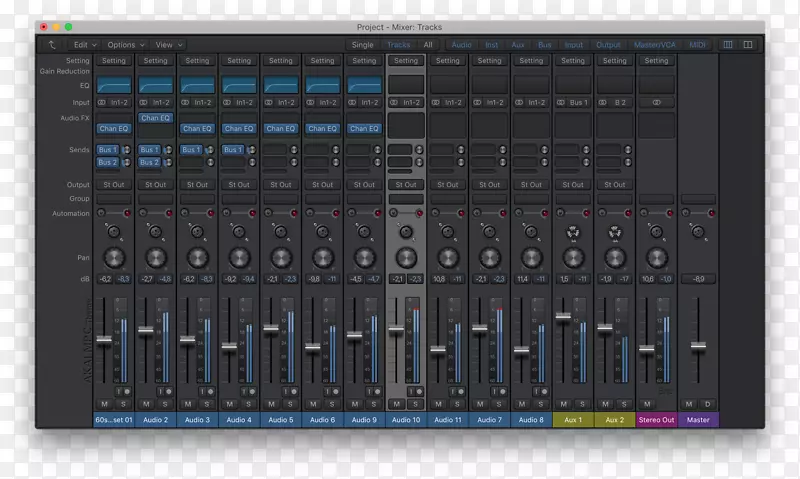Image resolution: width=800 pixels, height=479 pixels.
Task: Select the Audio 7 channel name label
Action: click(489, 420)
